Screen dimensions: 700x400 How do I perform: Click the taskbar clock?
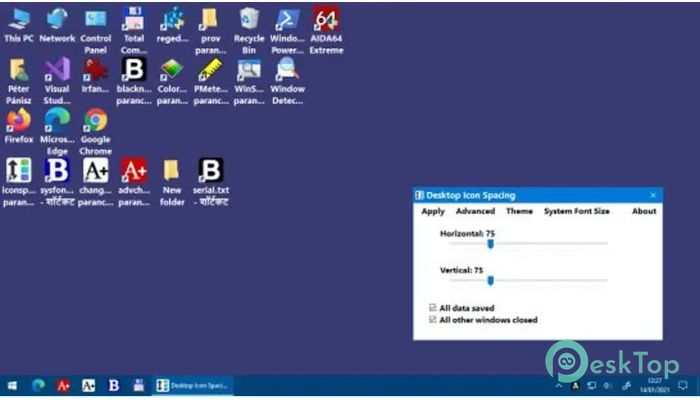click(x=654, y=385)
